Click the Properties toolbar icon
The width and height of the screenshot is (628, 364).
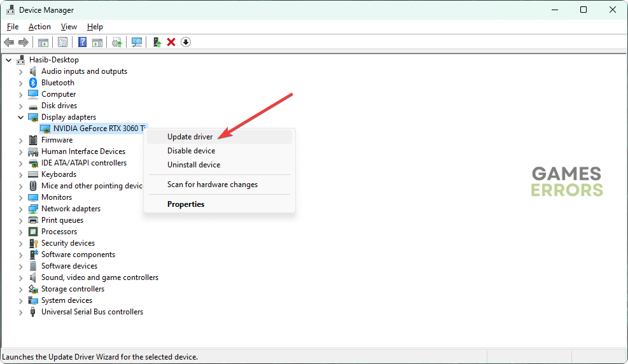tap(62, 42)
